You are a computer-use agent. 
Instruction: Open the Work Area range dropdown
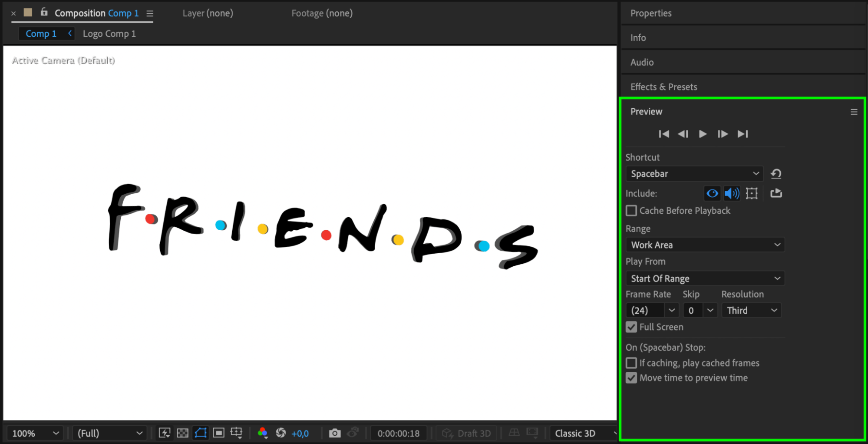point(705,245)
